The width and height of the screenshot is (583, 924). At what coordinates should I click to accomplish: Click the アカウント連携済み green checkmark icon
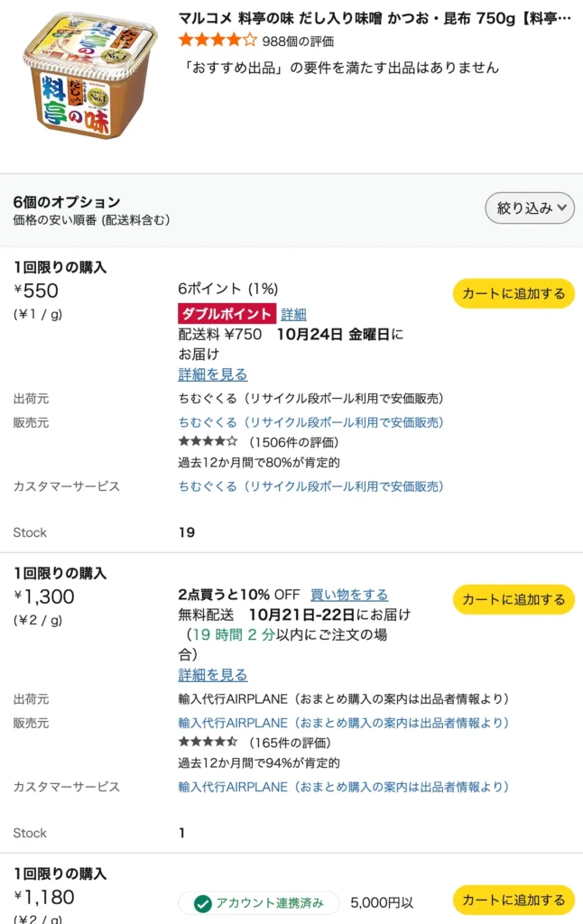pos(203,903)
